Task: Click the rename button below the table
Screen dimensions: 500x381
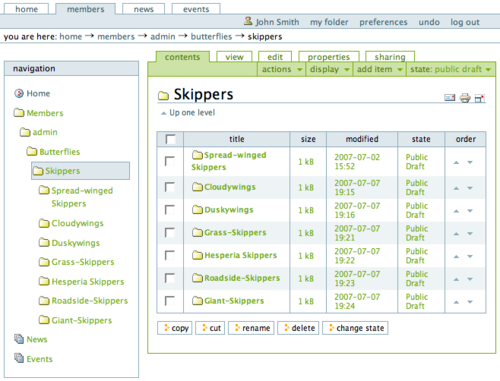Action: [251, 328]
